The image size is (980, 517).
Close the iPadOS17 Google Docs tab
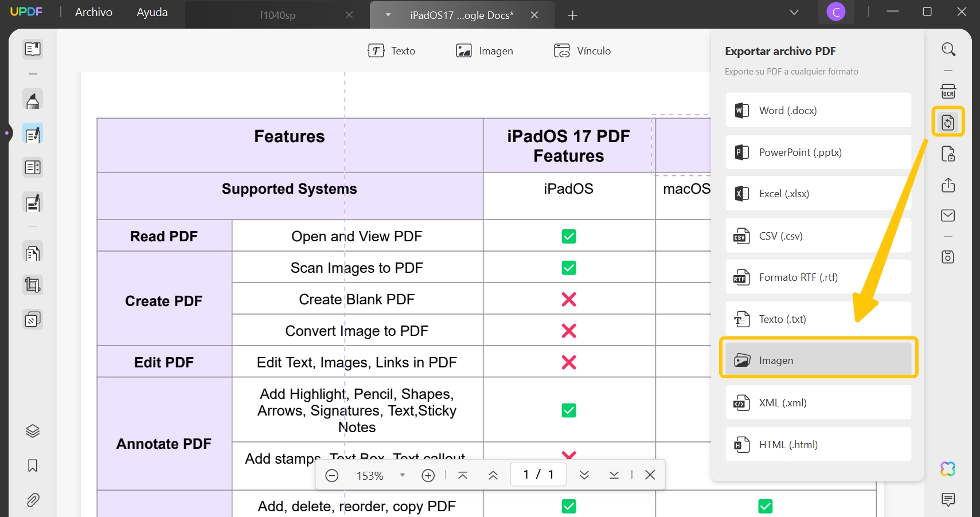tap(534, 15)
